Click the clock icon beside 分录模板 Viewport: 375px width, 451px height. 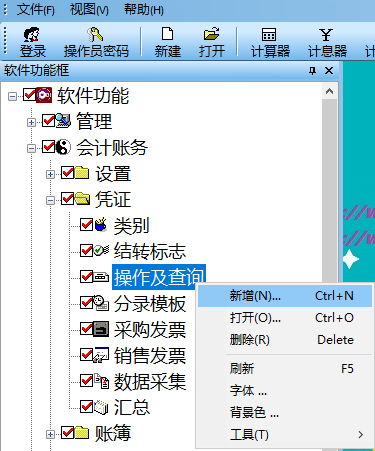click(x=101, y=303)
